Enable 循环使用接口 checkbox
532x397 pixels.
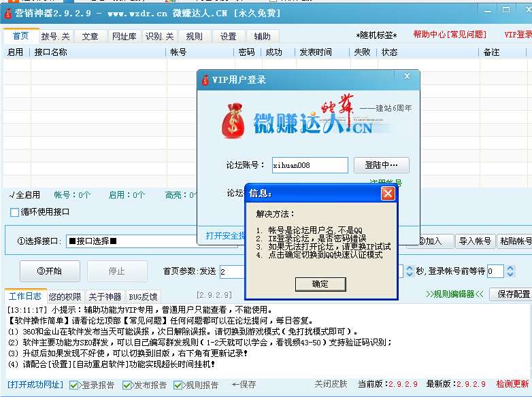click(15, 212)
